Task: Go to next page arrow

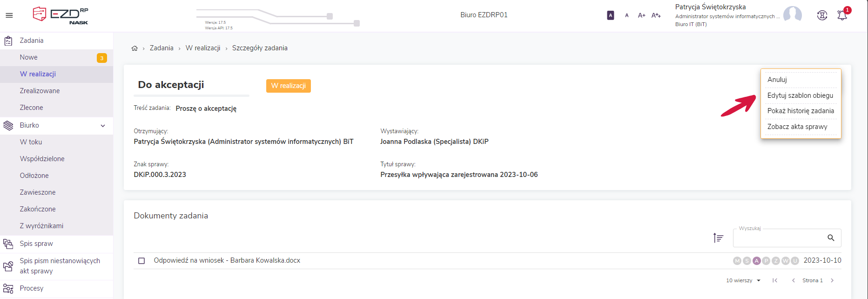Action: pos(832,280)
